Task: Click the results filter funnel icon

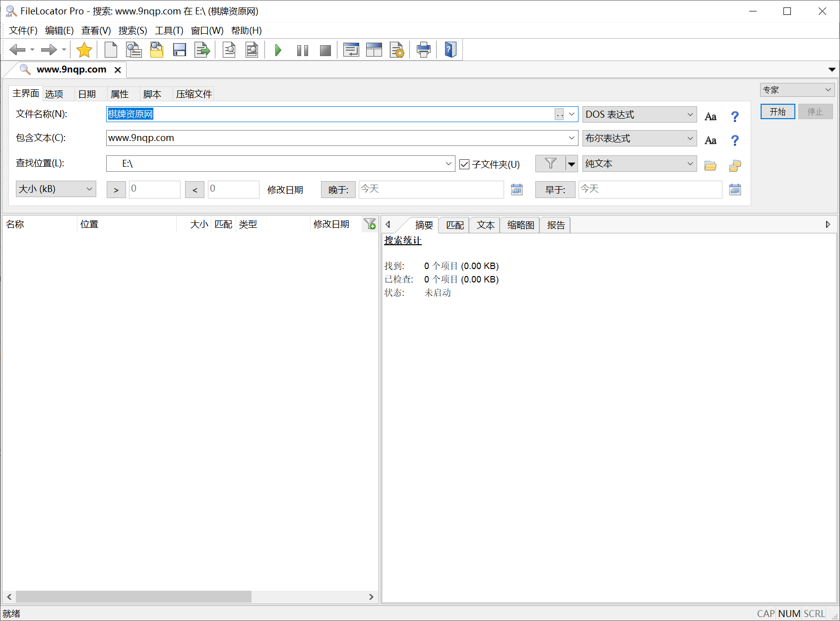Action: [x=370, y=224]
